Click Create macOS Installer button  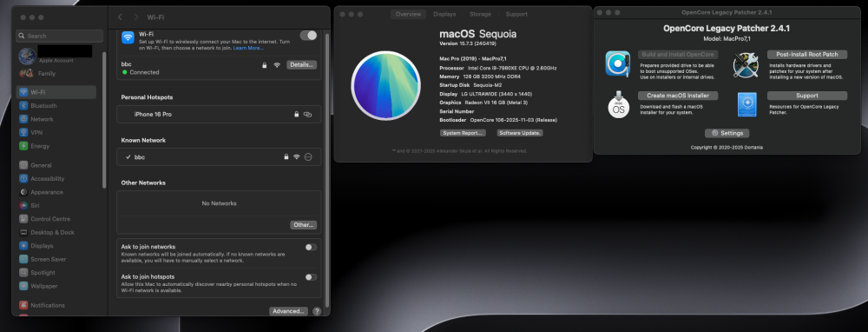pos(678,96)
